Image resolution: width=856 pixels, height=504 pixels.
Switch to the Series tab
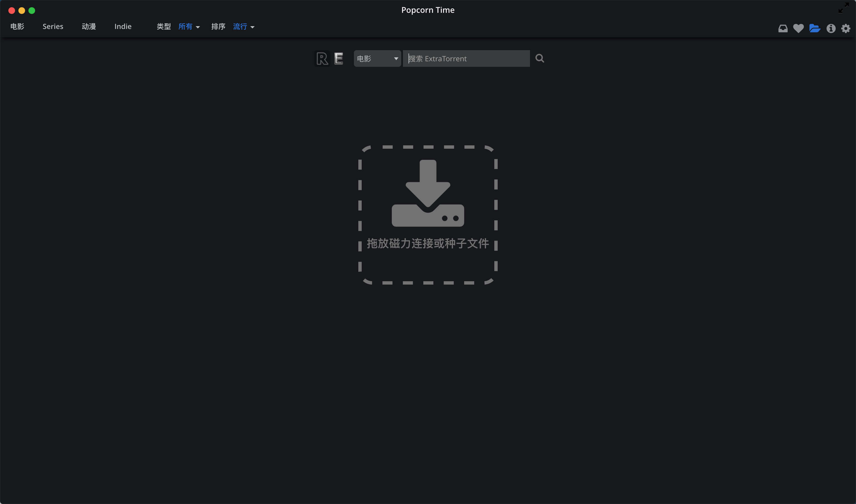53,26
